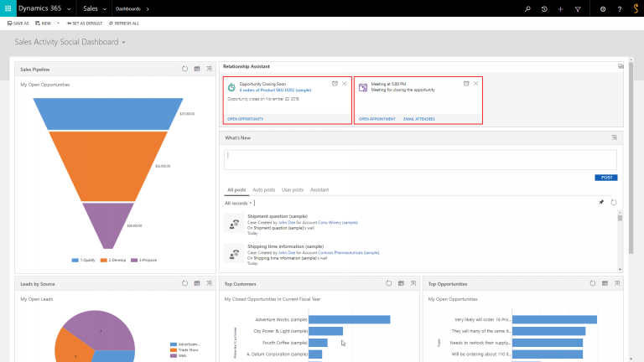The width and height of the screenshot is (644, 362).
Task: Click the Shipment question (sample) post title
Action: click(x=278, y=216)
